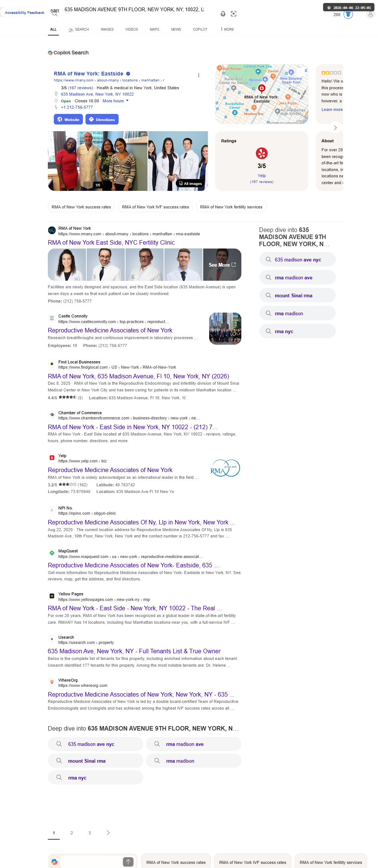Open Yellow Pages RMA East Side result
Image resolution: width=378 pixels, height=868 pixels.
click(x=135, y=608)
